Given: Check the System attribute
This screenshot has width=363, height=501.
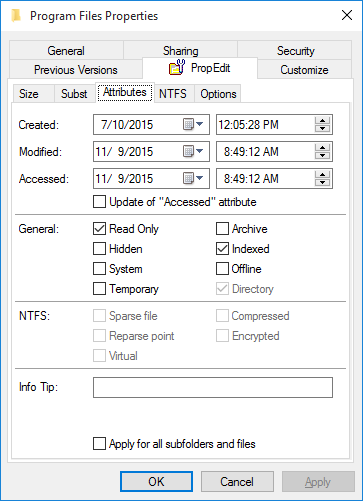Looking at the screenshot, I should click(99, 269).
